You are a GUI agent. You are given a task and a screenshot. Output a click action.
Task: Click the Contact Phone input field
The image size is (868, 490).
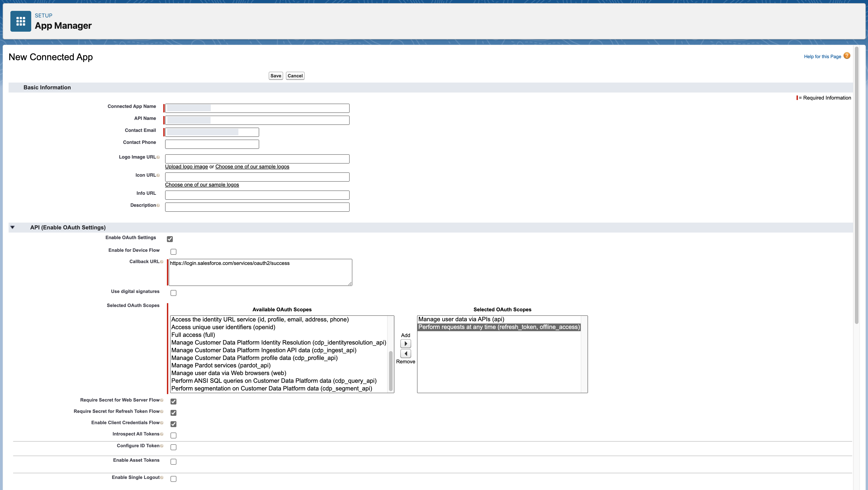click(212, 144)
